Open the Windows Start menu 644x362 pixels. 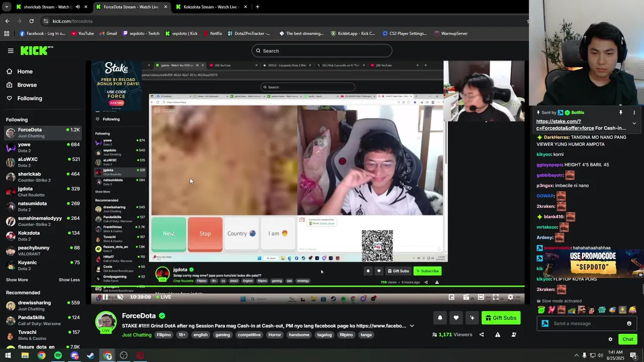[8, 355]
